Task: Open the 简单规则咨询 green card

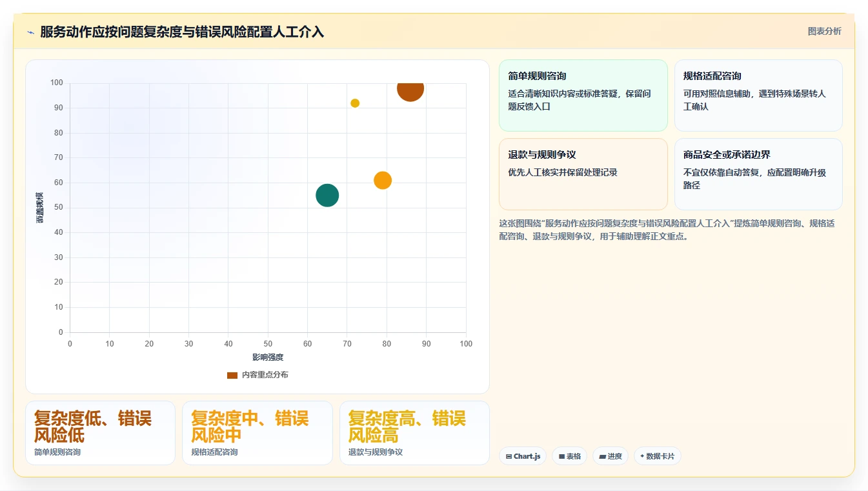Action: tap(583, 95)
